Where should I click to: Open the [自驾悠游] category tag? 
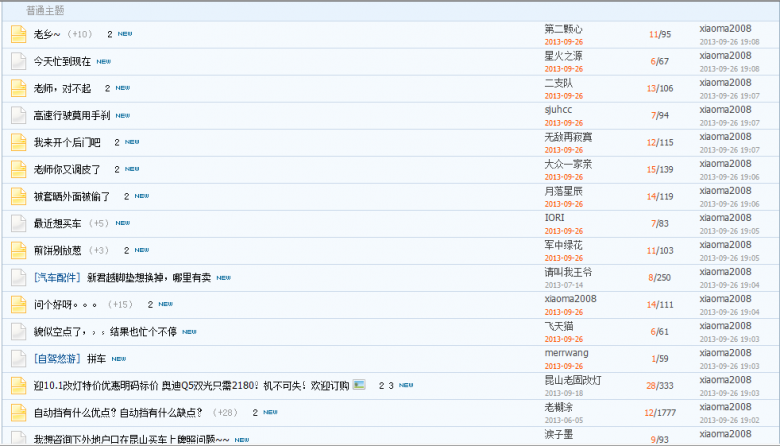pyautogui.click(x=57, y=358)
